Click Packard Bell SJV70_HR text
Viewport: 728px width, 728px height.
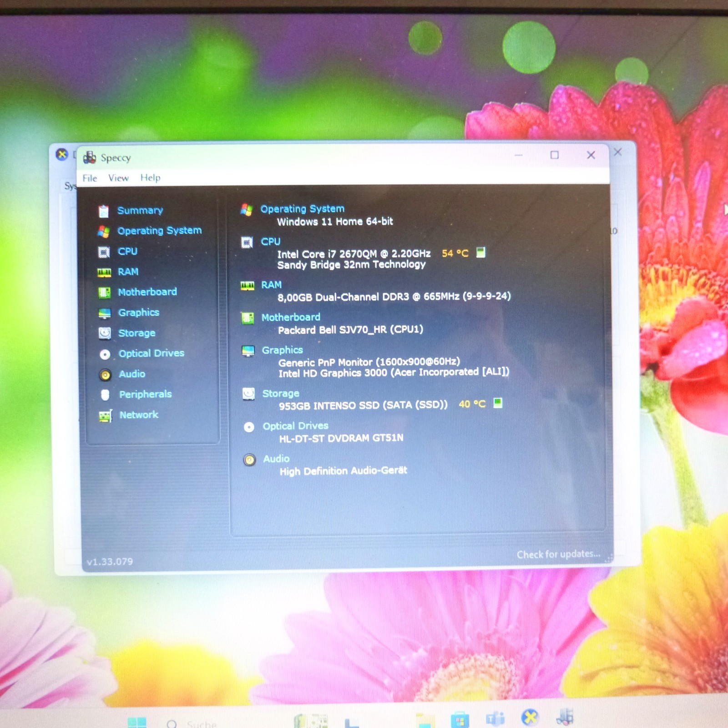coord(351,329)
